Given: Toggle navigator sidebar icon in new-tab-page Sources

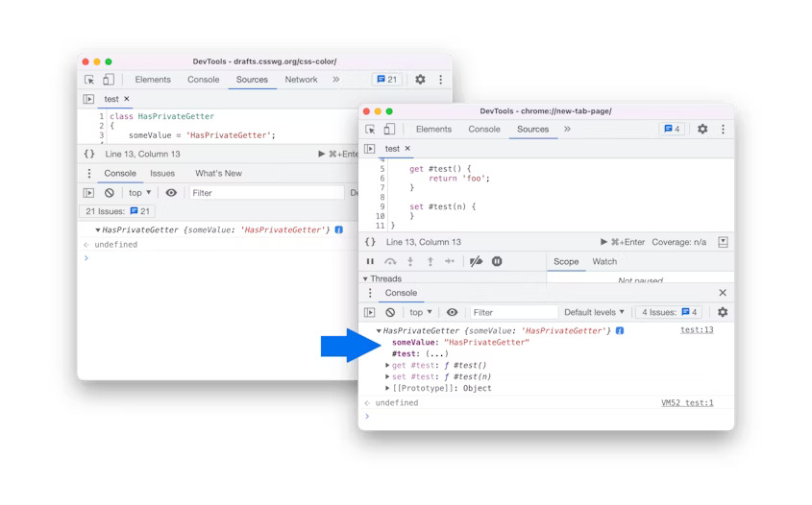Looking at the screenshot, I should 369,149.
